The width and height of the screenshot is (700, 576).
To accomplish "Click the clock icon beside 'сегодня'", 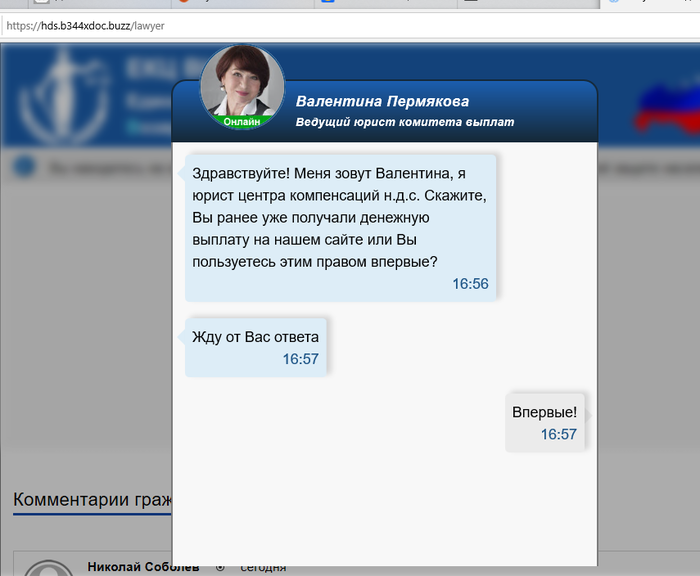I will (220, 567).
